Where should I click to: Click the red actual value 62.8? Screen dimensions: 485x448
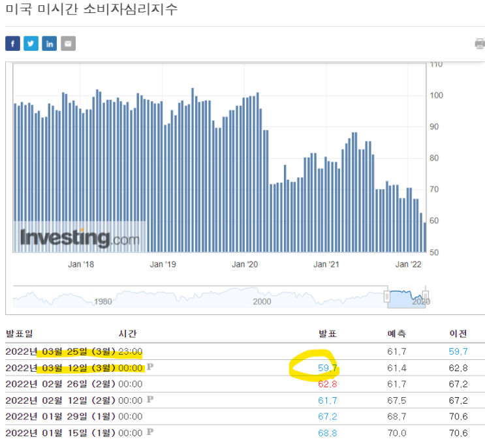pyautogui.click(x=328, y=384)
